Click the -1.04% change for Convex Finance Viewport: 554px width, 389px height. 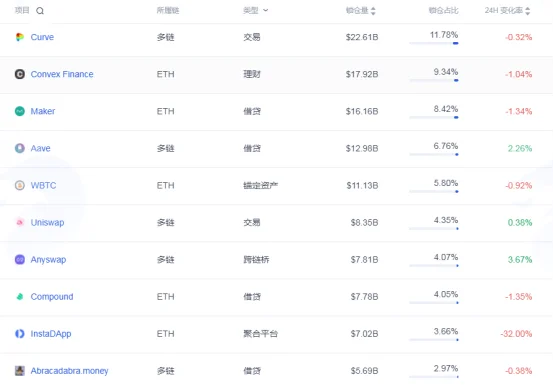(518, 74)
